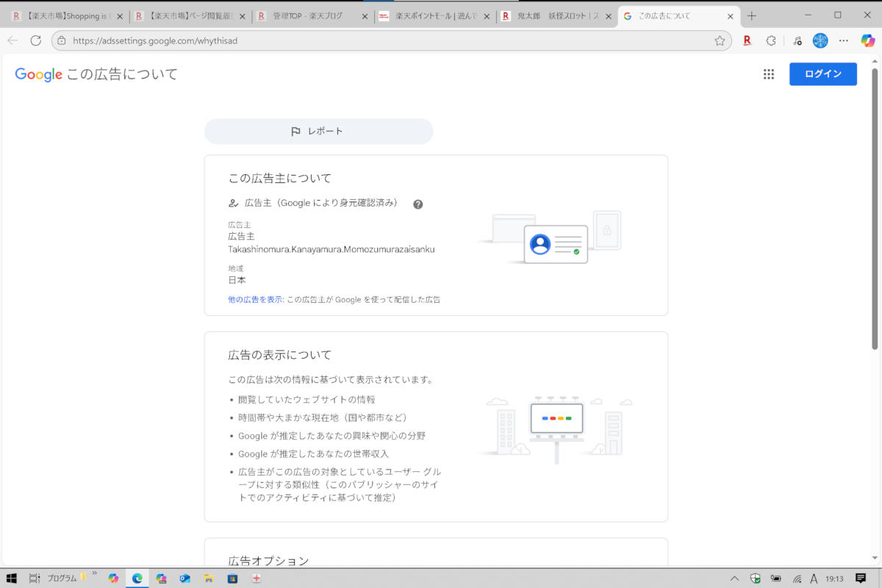Follow the 他の広告を表示 link
The width and height of the screenshot is (882, 588).
pyautogui.click(x=255, y=300)
